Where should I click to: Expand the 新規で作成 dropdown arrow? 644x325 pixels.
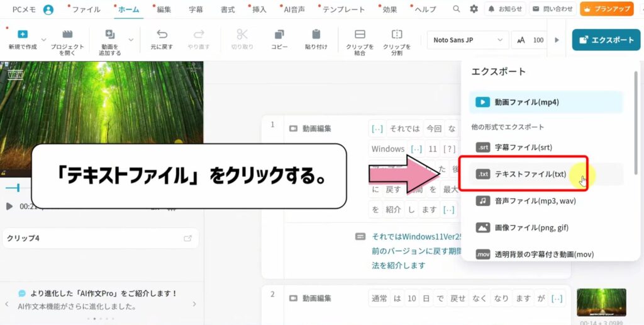click(x=43, y=40)
